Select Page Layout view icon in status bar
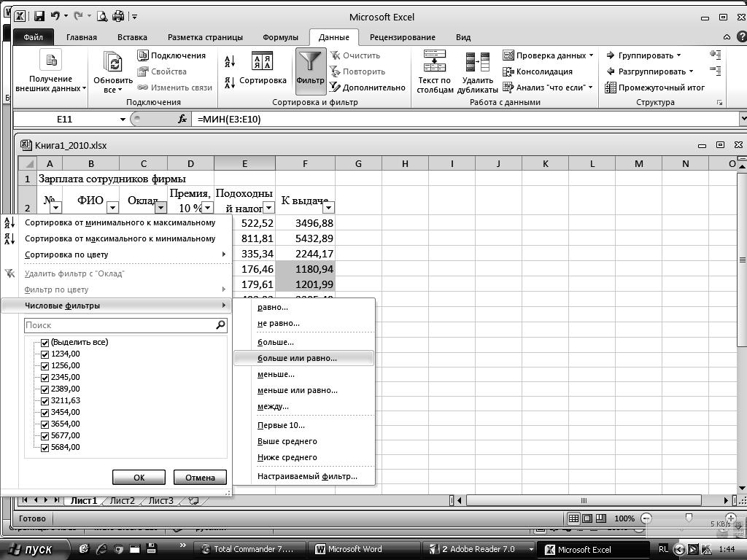This screenshot has width=747, height=560. coord(587,518)
